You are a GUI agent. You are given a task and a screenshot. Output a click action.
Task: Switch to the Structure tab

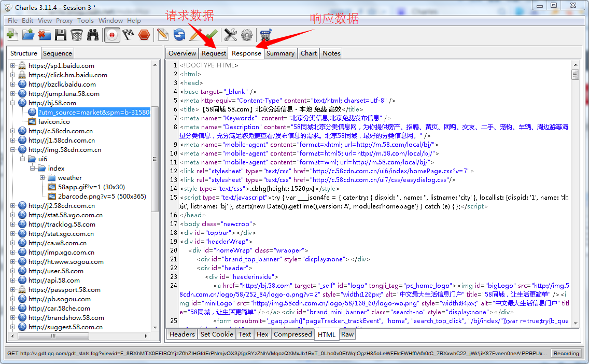click(x=24, y=53)
